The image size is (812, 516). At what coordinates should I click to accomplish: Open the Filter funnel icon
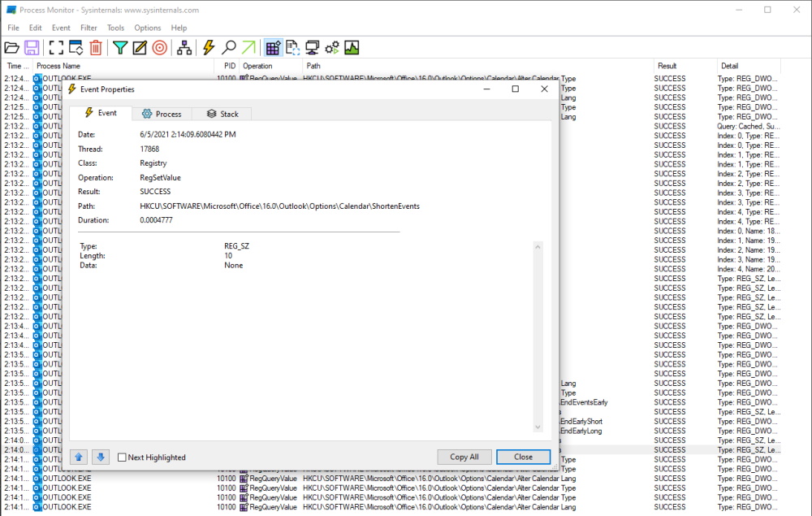click(x=120, y=48)
